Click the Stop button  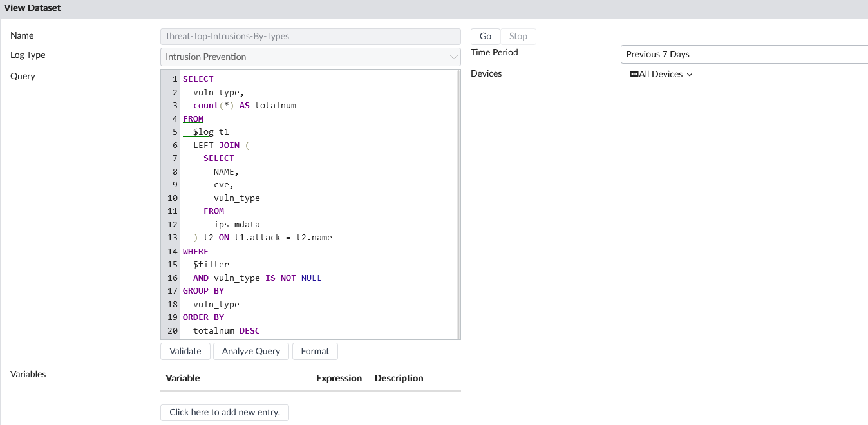518,37
